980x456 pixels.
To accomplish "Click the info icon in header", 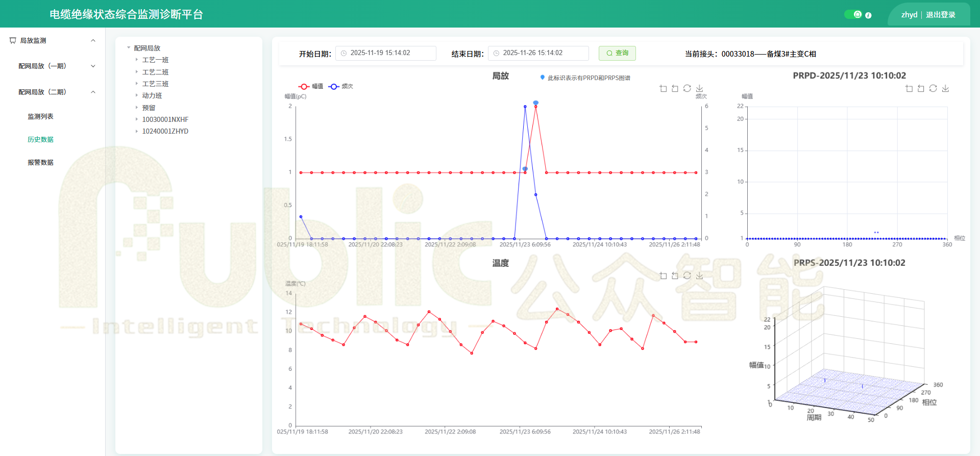I will 868,15.
